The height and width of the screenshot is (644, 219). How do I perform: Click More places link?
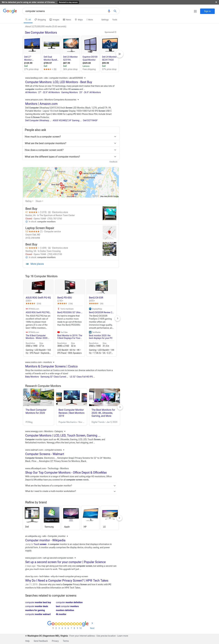click(x=37, y=264)
